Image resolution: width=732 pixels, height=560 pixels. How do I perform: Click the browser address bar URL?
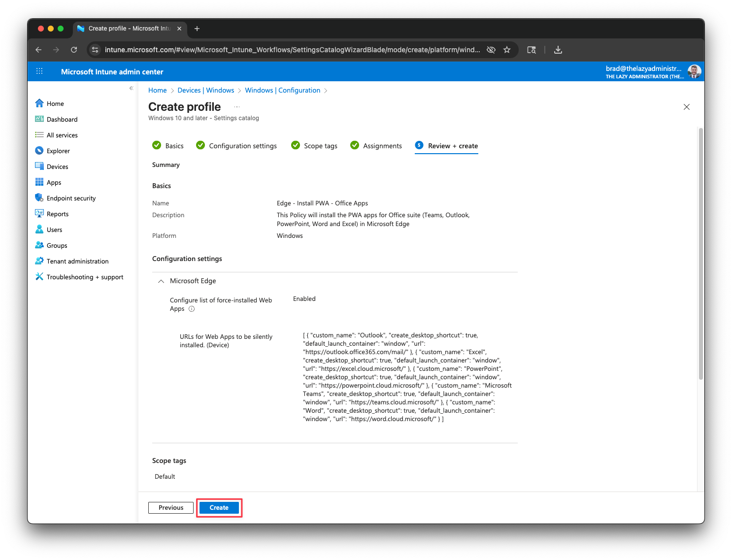292,50
